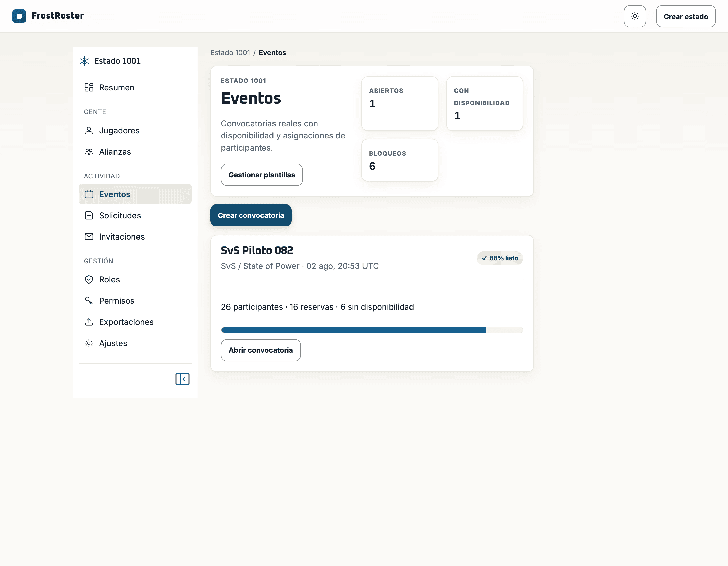Image resolution: width=728 pixels, height=566 pixels.
Task: Open Solicitudes from the sidebar
Action: pos(135,216)
